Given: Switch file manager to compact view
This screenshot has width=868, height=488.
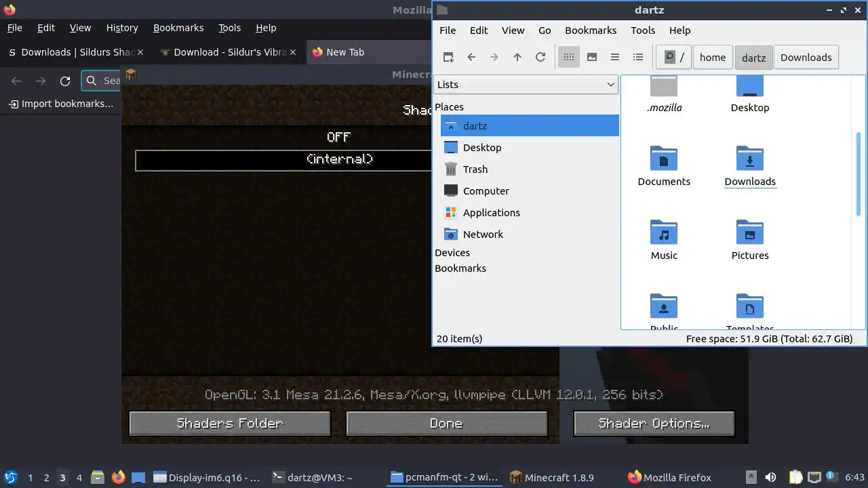Looking at the screenshot, I should pos(615,58).
